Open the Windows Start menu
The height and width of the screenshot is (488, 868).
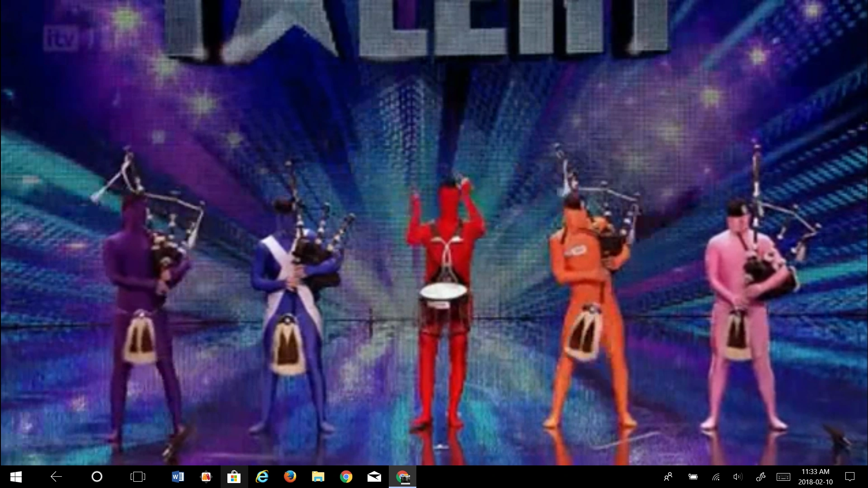(x=16, y=477)
